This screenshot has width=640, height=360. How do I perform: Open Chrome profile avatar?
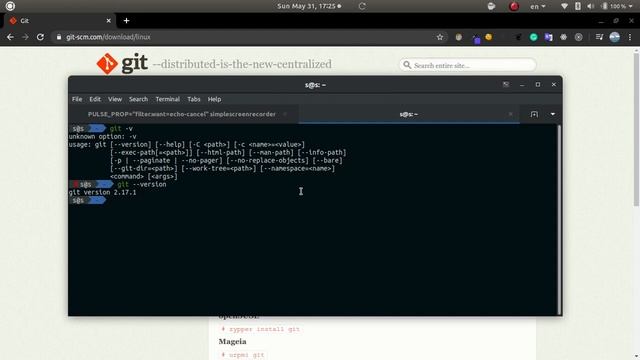click(615, 37)
